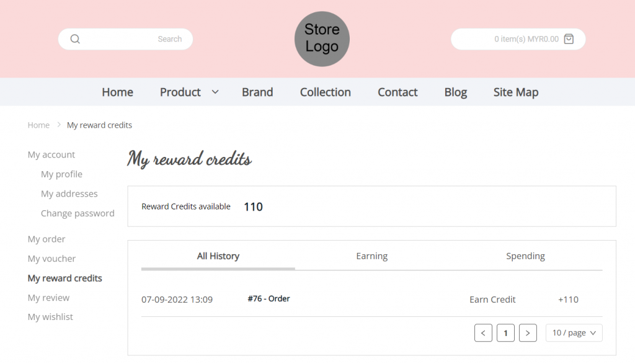This screenshot has height=364, width=635.
Task: Go to next page arrow in pagination
Action: tap(528, 333)
